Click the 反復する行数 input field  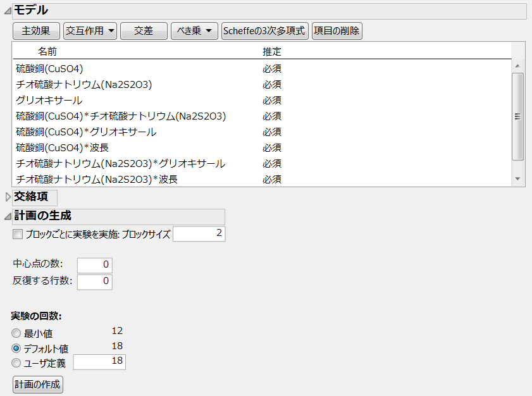pyautogui.click(x=94, y=282)
